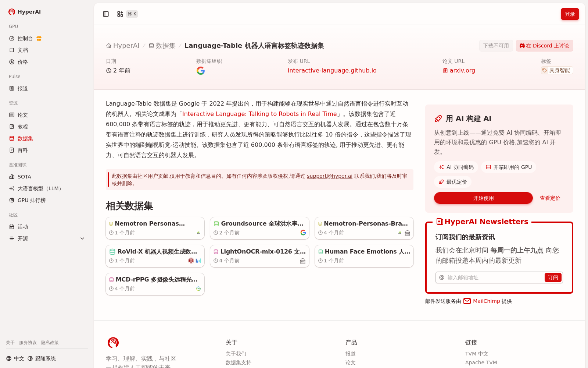Click TVM 中文 footer link
588x368 pixels.
477,354
